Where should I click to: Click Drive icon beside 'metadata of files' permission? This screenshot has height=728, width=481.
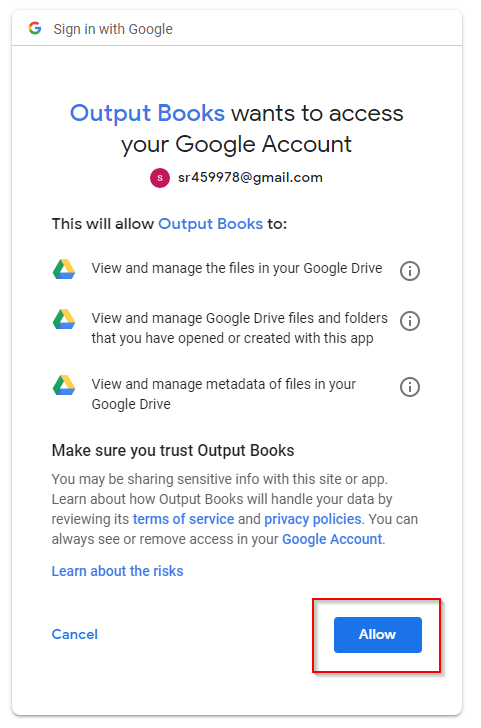tap(64, 385)
